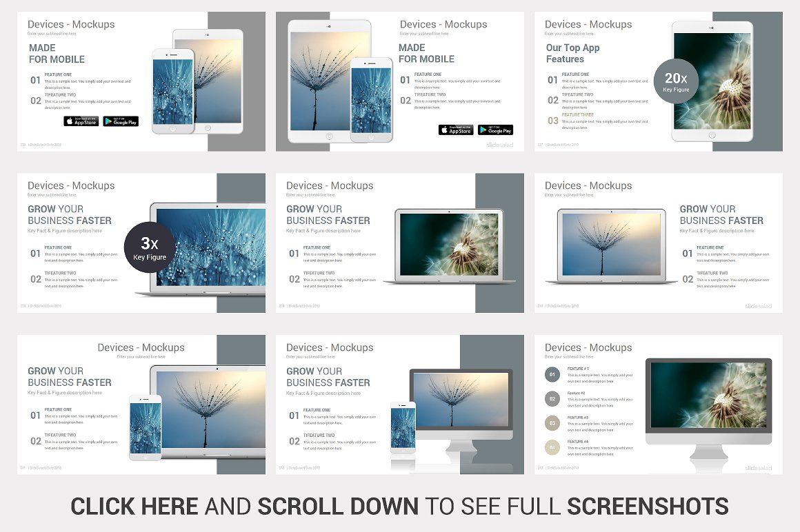
Task: Open the desktop monitor image in feature list slide
Action: pyautogui.click(x=708, y=407)
